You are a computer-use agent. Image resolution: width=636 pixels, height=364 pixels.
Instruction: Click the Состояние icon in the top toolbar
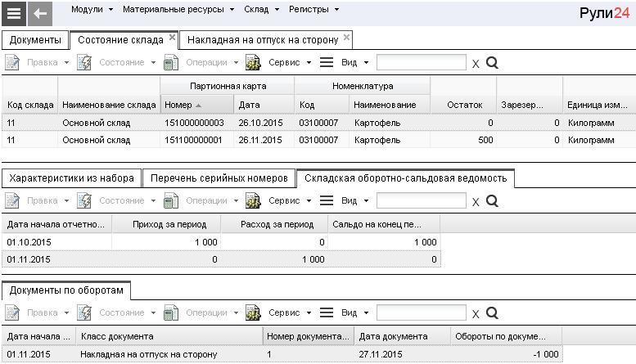point(84,62)
